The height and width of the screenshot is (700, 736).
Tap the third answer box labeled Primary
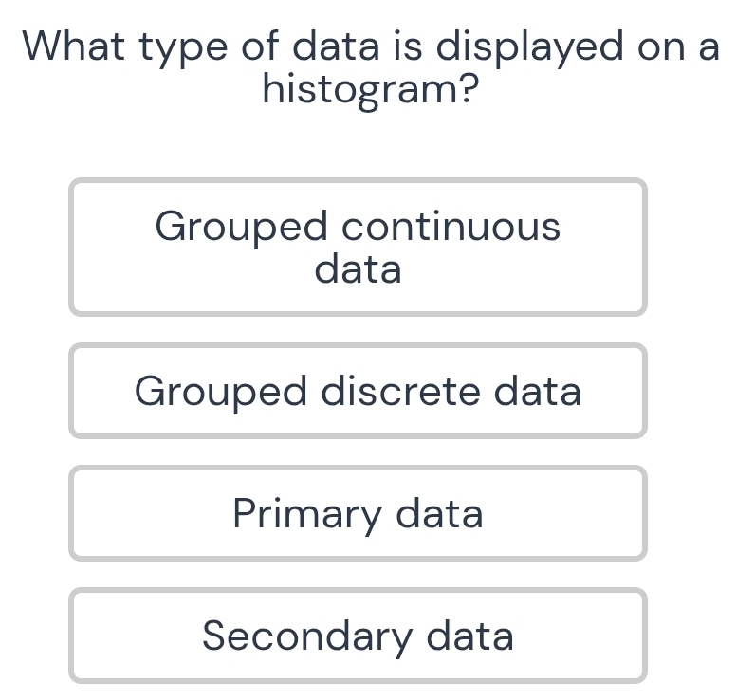(358, 513)
